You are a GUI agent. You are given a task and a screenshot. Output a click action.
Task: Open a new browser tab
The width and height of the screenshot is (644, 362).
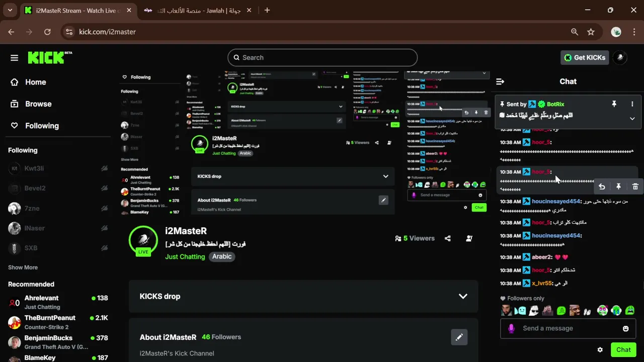coord(267,10)
